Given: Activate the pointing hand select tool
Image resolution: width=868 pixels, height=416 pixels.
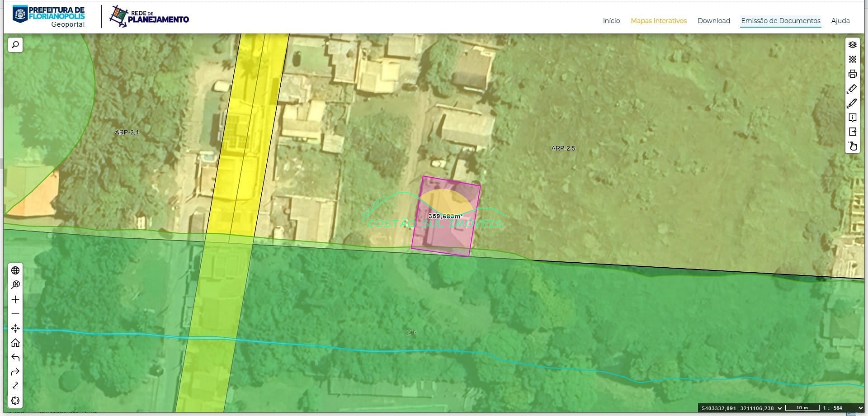Looking at the screenshot, I should (x=852, y=146).
